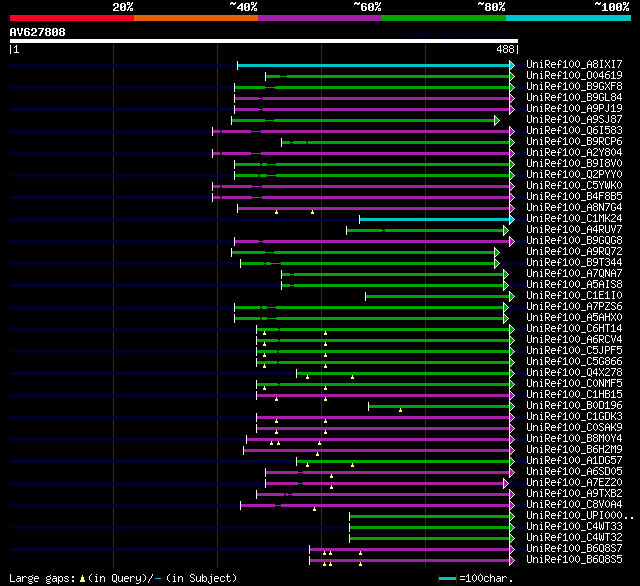Select the UniRef100_A7EZ20 label
Viewport: 640px width, 586px height.
click(574, 483)
